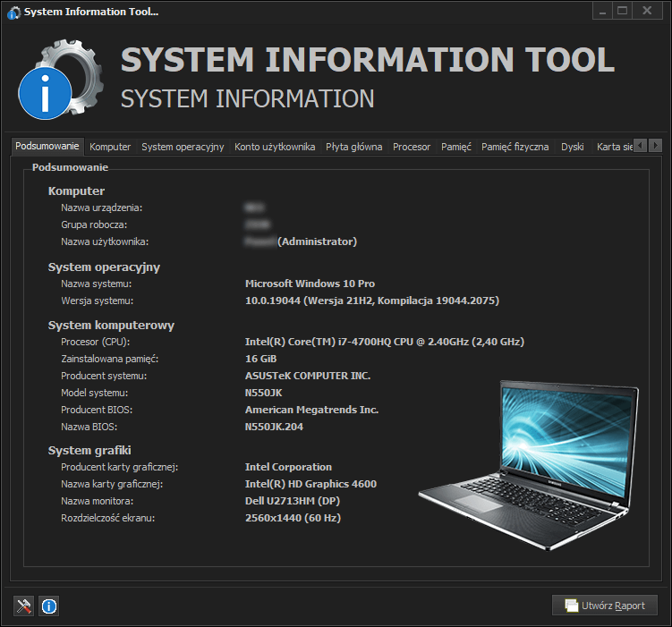Click the System operacyjny section heading in summary
This screenshot has width=672, height=627.
click(104, 267)
